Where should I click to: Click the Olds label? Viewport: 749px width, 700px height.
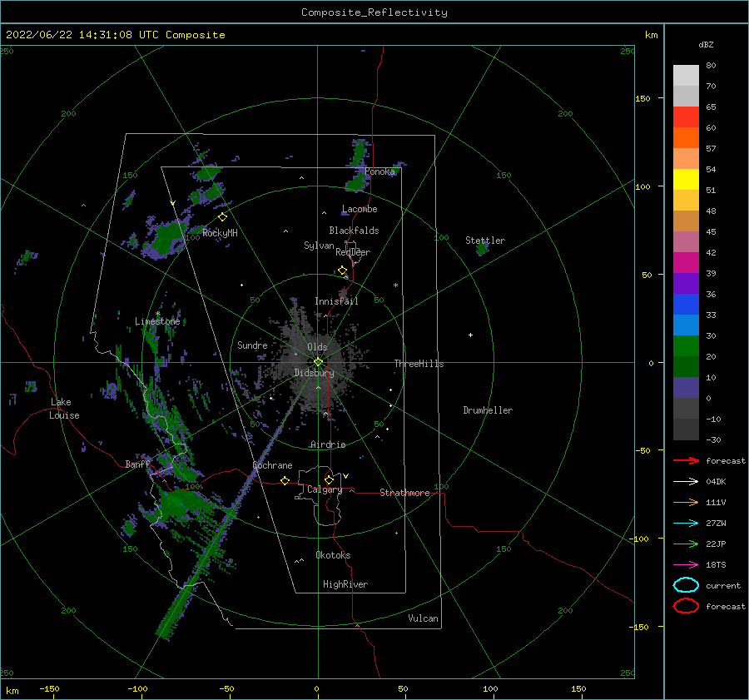coord(317,347)
